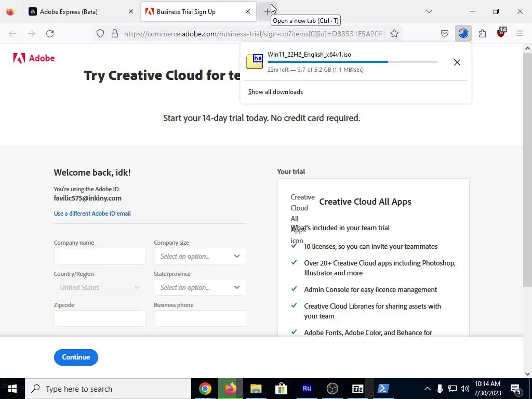Use a different Adobe ID email

tap(92, 214)
